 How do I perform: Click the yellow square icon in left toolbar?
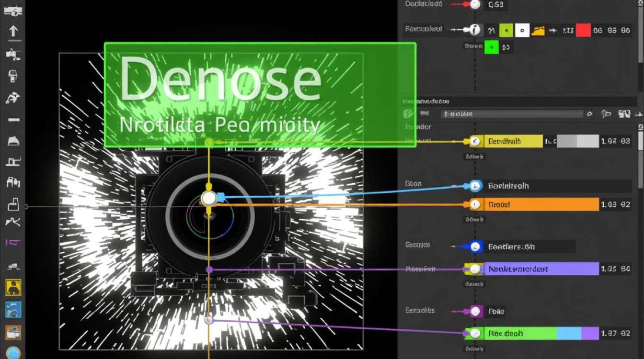[x=13, y=287]
